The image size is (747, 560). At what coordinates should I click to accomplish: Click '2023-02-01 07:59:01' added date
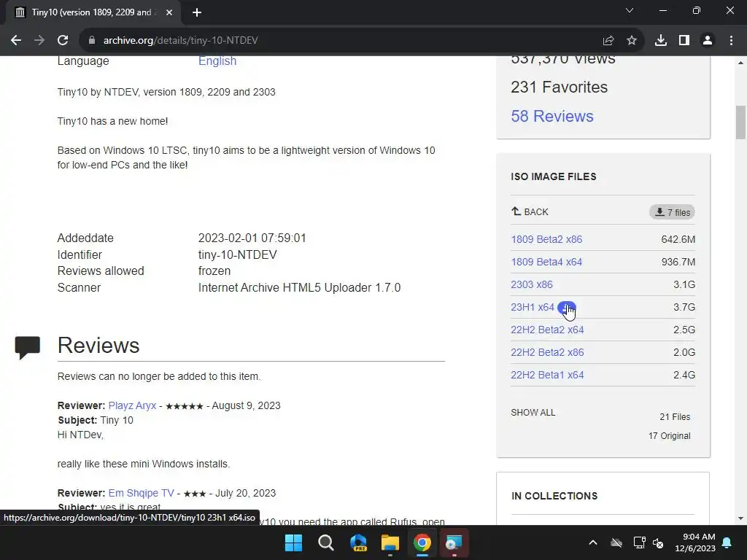252,238
